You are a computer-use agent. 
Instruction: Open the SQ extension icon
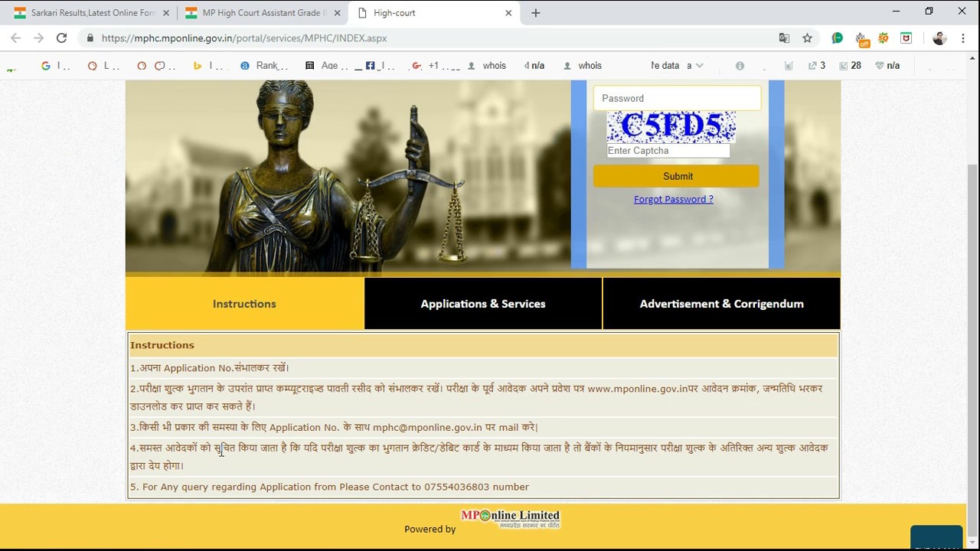(x=884, y=38)
